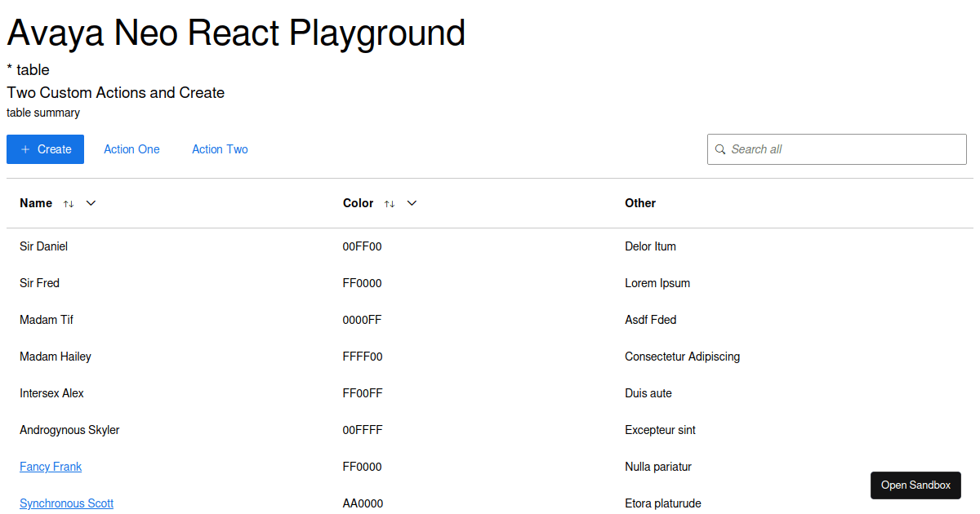
Task: Expand the Color column chevron menu
Action: [412, 203]
